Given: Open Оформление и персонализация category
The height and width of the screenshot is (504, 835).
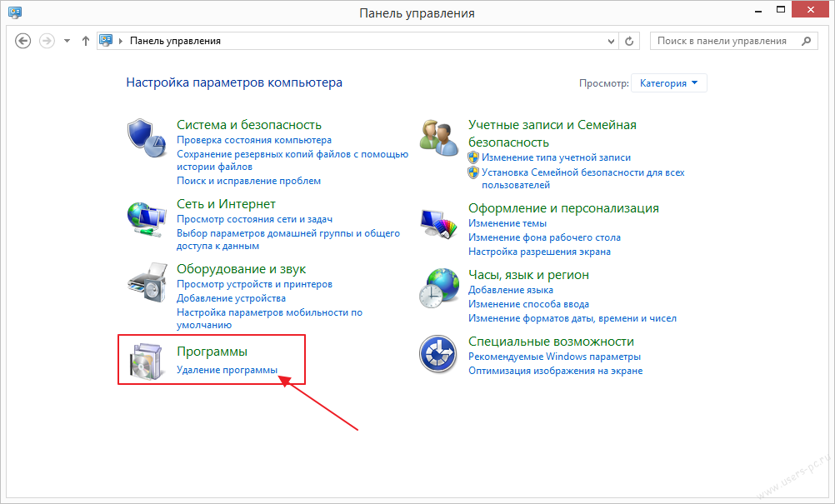Looking at the screenshot, I should click(563, 208).
